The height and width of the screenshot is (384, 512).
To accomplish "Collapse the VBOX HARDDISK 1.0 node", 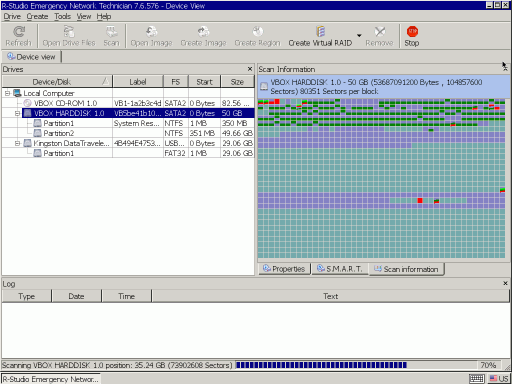I will pyautogui.click(x=17, y=113).
